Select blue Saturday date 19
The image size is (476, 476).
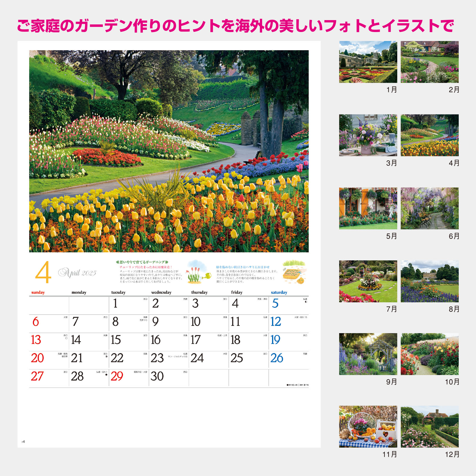point(275,340)
